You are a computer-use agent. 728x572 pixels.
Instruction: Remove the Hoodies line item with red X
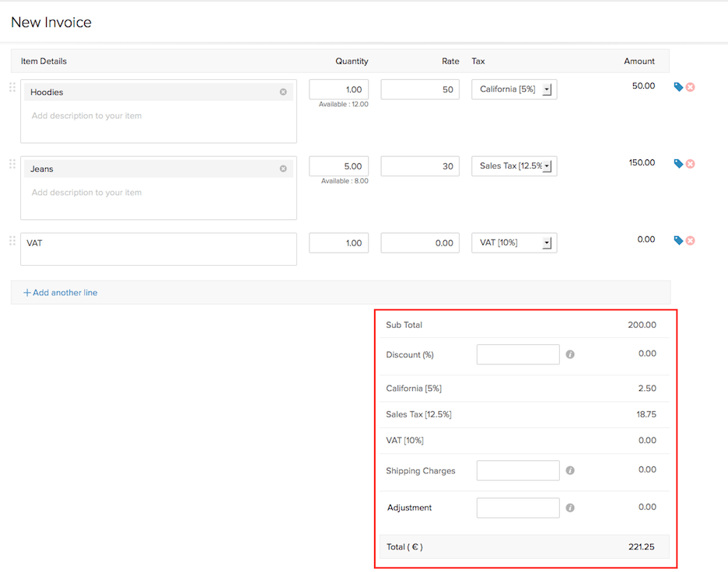(690, 87)
